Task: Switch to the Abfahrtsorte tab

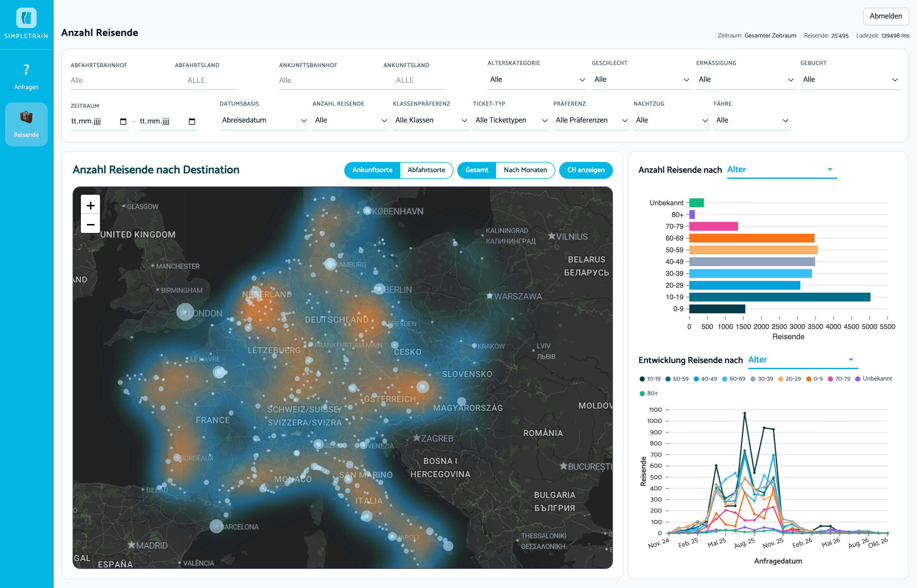Action: click(x=426, y=170)
